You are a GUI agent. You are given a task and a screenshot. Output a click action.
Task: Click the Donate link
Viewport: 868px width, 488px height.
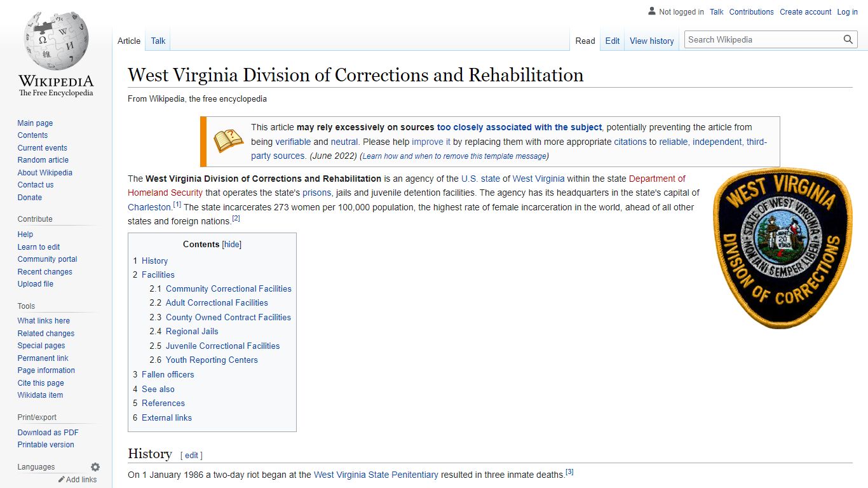click(x=30, y=198)
